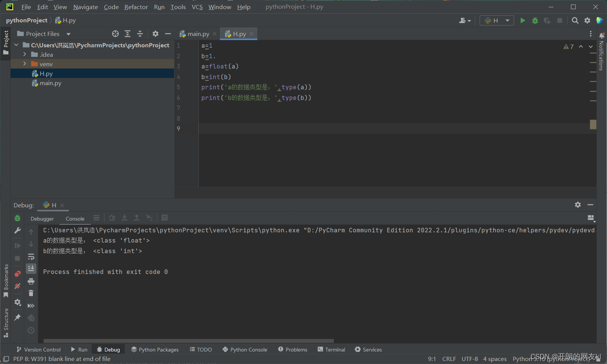607x364 pixels.
Task: Open the File menu
Action: click(26, 7)
